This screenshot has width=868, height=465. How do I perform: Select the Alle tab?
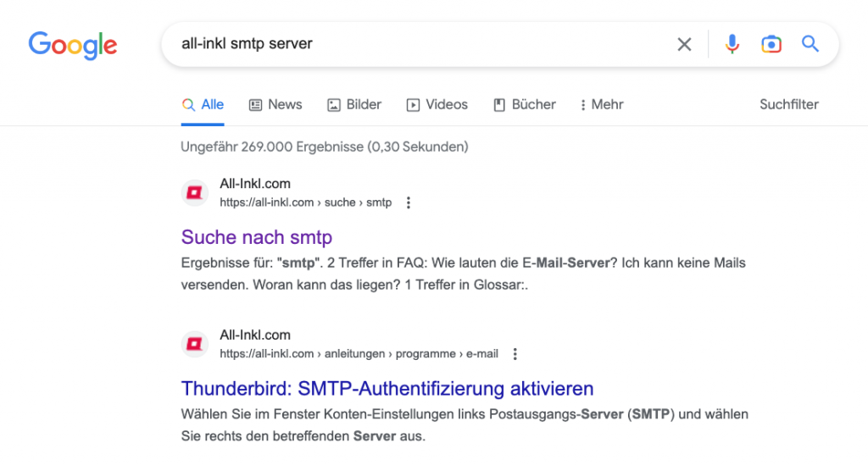[x=203, y=104]
